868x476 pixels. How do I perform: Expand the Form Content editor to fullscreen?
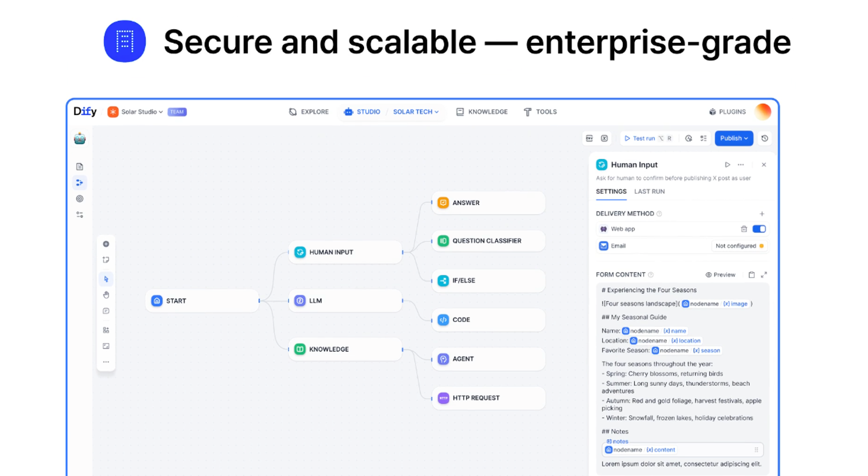(764, 275)
